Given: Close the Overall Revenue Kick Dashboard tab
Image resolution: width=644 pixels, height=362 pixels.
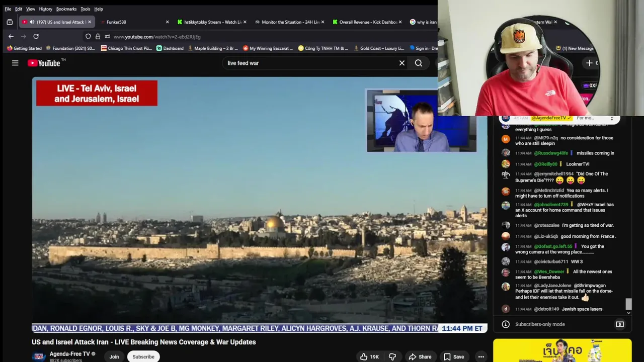Looking at the screenshot, I should pyautogui.click(x=399, y=22).
